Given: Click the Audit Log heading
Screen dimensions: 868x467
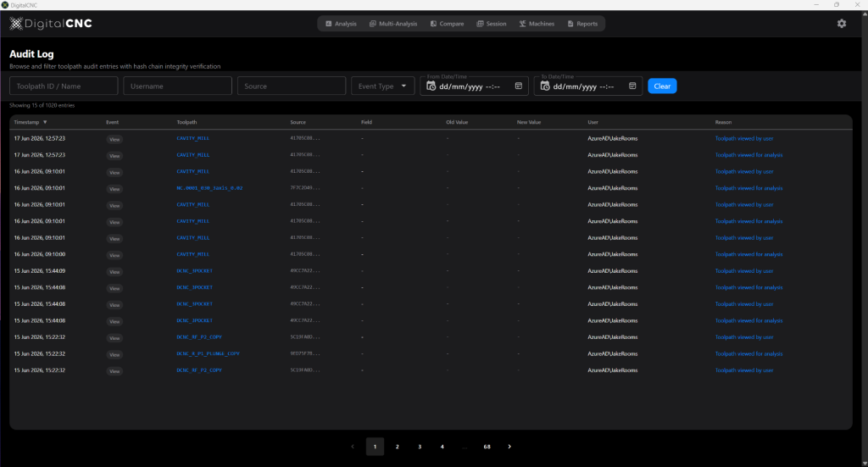Looking at the screenshot, I should (x=31, y=53).
